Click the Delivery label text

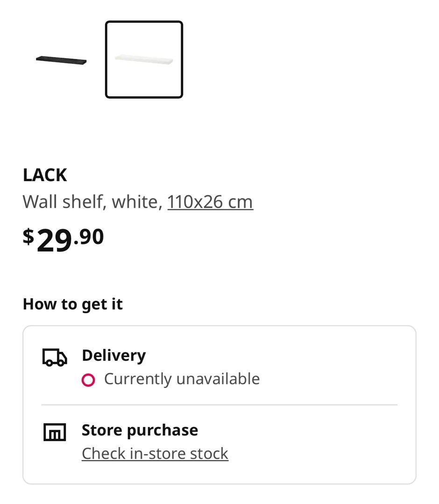(x=113, y=355)
